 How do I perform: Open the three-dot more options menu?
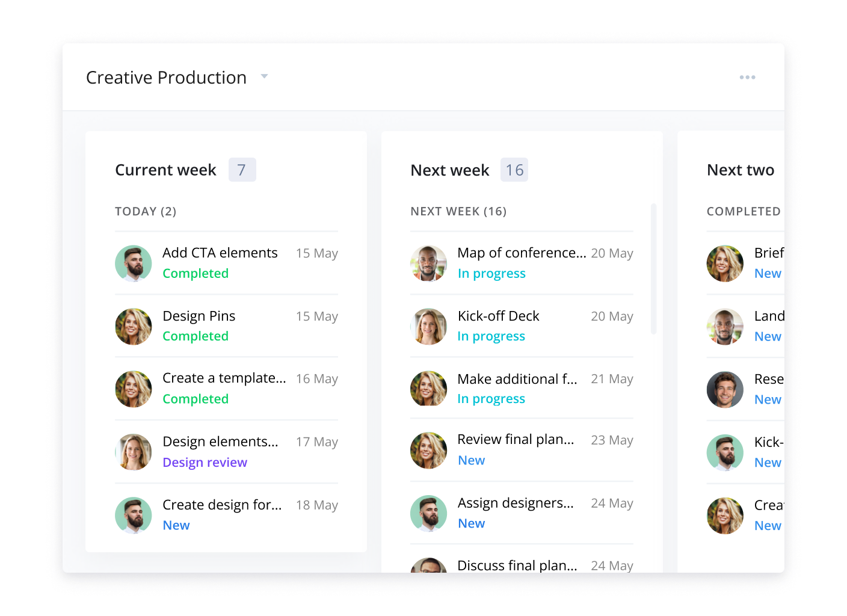(747, 78)
